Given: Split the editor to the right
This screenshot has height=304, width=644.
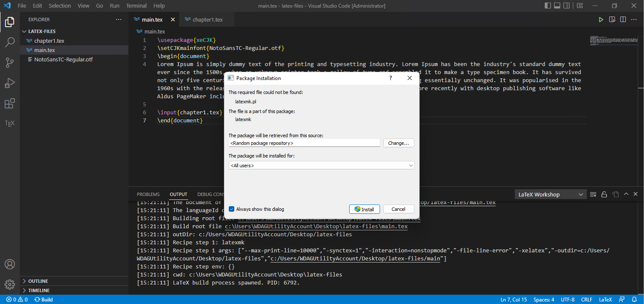Looking at the screenshot, I should pos(623,19).
